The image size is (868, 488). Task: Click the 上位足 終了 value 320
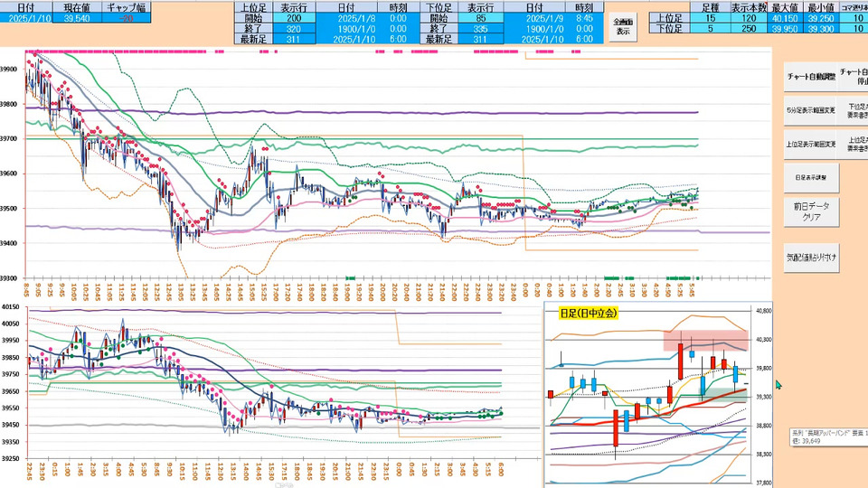294,28
